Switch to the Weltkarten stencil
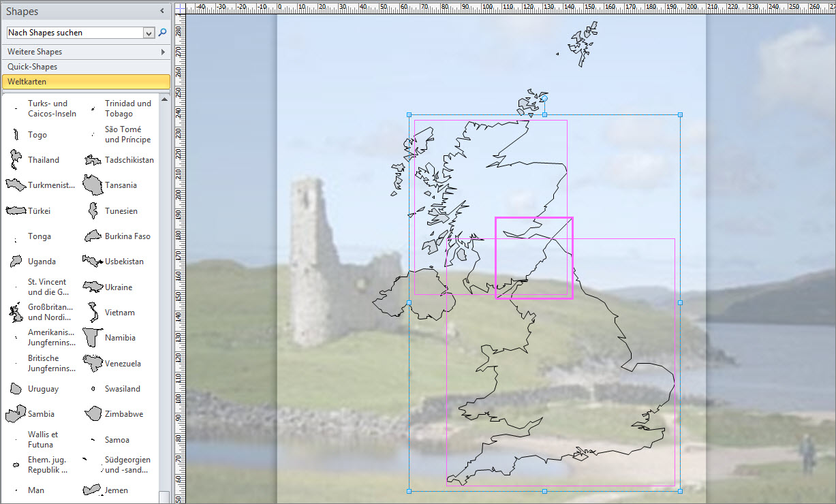The image size is (836, 504). pos(86,82)
